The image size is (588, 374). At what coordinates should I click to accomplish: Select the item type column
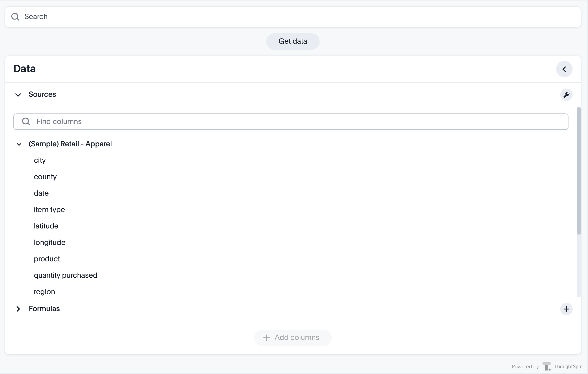(49, 209)
